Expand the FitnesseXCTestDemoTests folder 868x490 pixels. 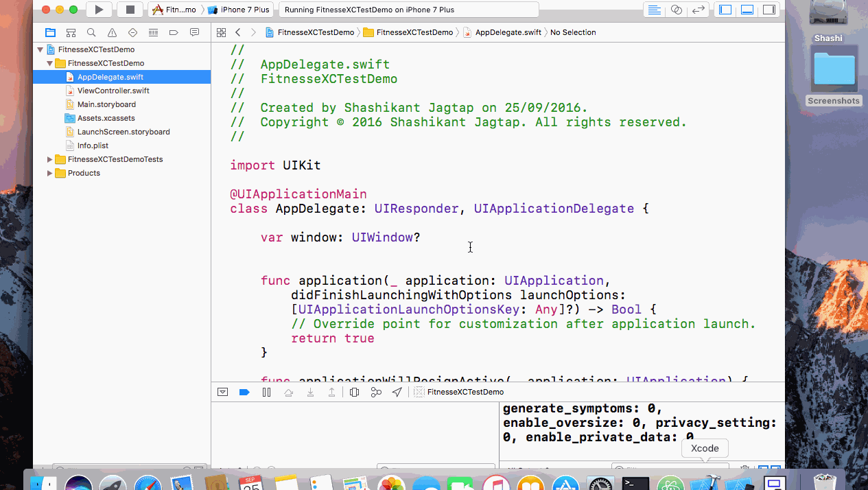(49, 159)
